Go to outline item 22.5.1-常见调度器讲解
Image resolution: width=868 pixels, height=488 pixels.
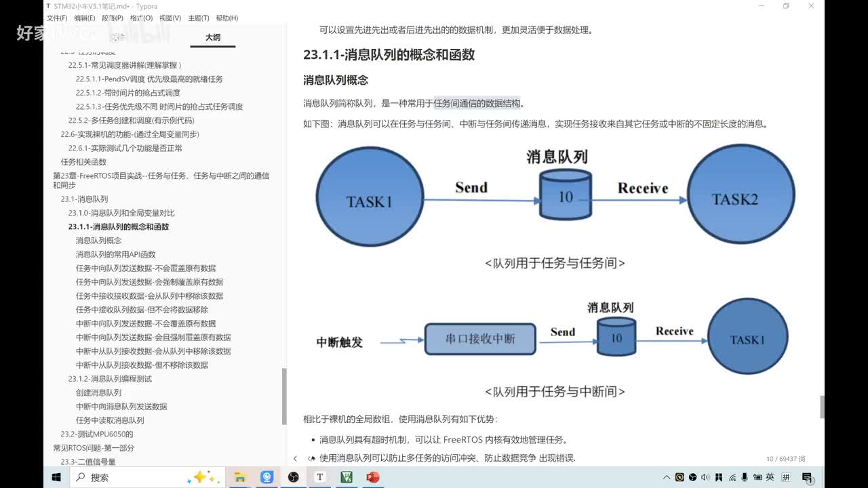pos(125,65)
